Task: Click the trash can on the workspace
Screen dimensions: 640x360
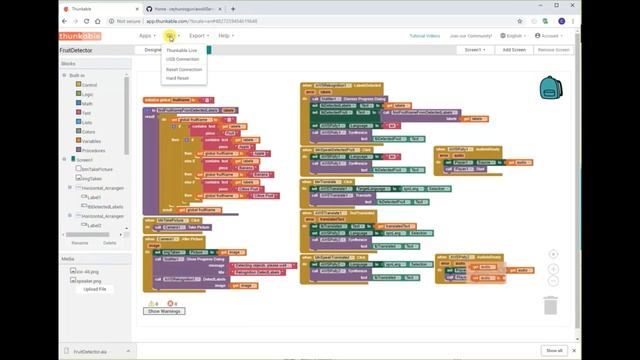Action: 551,305
